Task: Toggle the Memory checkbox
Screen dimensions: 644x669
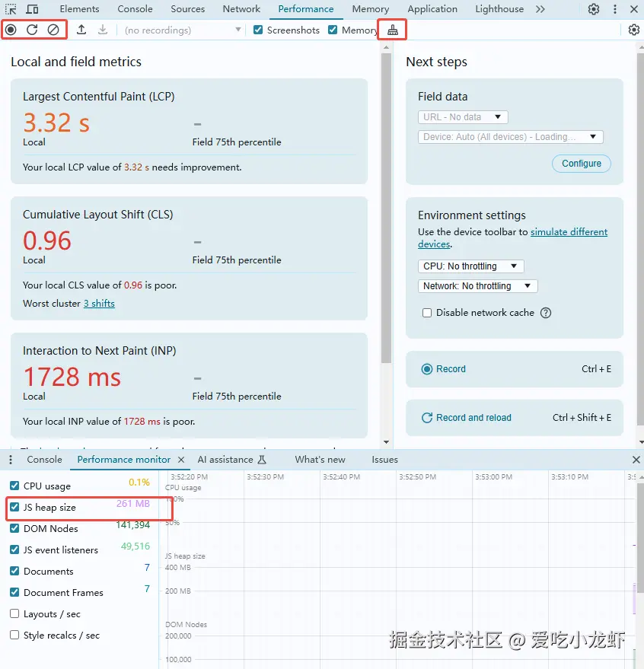Action: (333, 30)
